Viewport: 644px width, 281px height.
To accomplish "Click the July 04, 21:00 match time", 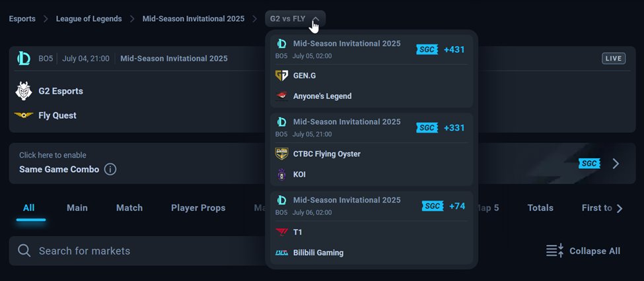I will point(86,59).
